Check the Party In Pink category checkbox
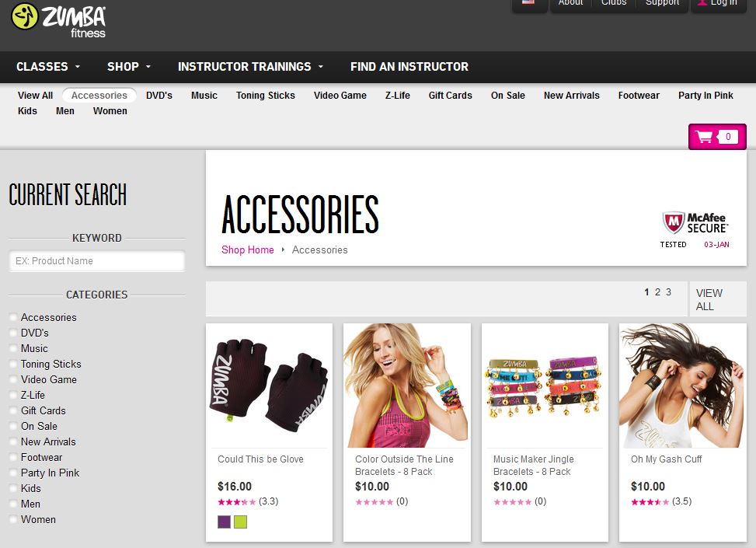Image resolution: width=756 pixels, height=548 pixels. click(x=13, y=473)
